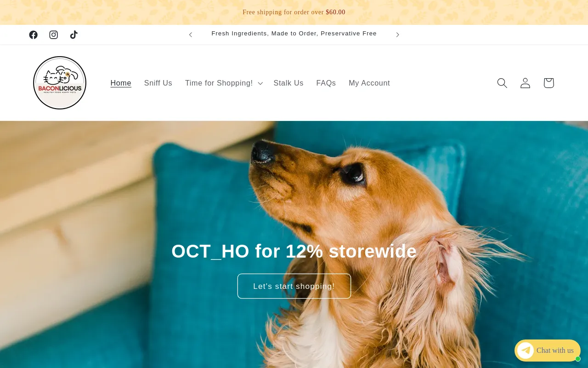The width and height of the screenshot is (588, 368).
Task: Click the OCT_HO 12% storewide headline
Action: (294, 251)
